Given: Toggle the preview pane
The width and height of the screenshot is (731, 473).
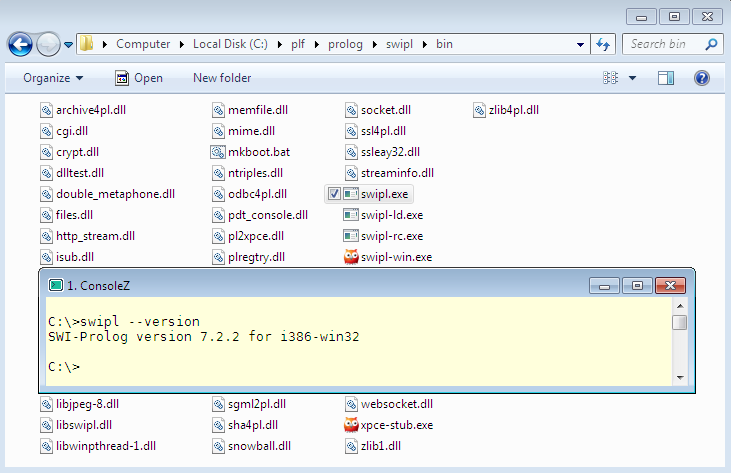Looking at the screenshot, I should (666, 78).
